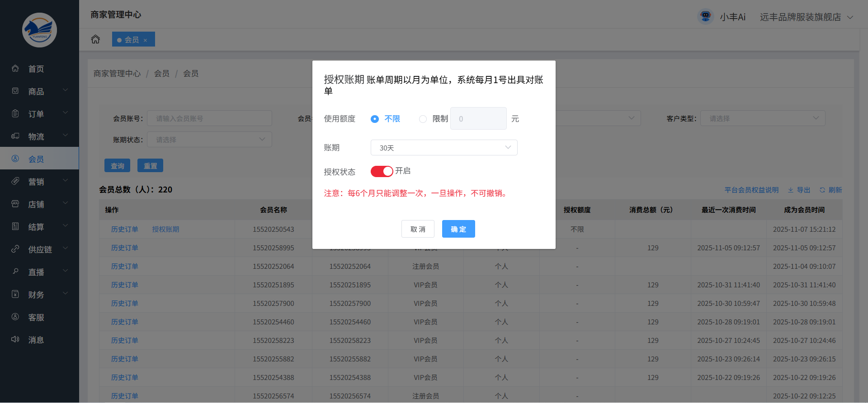
Task: Close the 会员 tab with x icon
Action: (145, 40)
